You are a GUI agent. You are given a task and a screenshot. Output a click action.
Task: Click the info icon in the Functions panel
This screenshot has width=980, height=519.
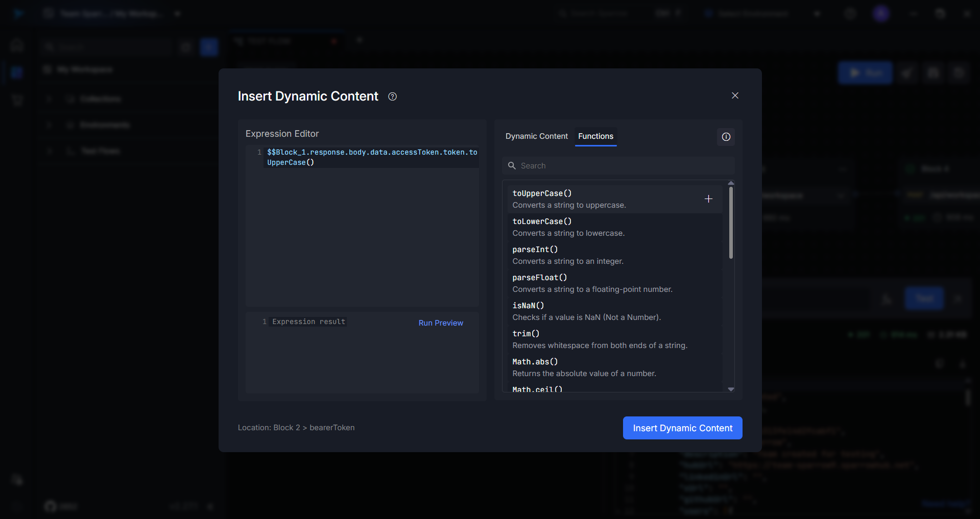click(726, 137)
